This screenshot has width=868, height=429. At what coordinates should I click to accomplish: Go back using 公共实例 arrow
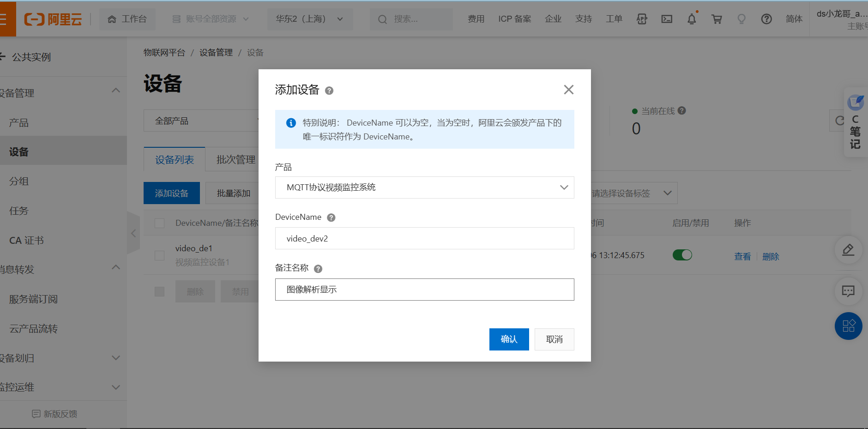click(3, 57)
